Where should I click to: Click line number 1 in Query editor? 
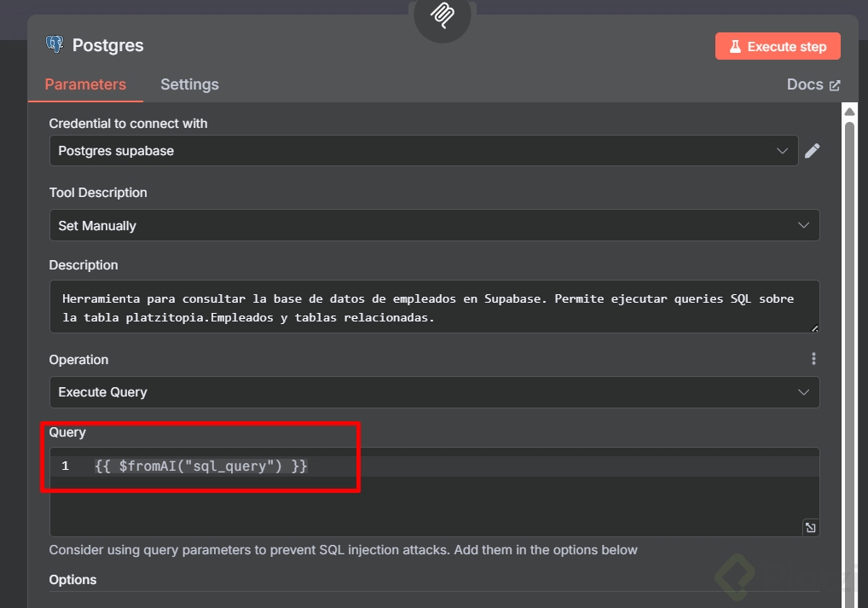pos(66,466)
